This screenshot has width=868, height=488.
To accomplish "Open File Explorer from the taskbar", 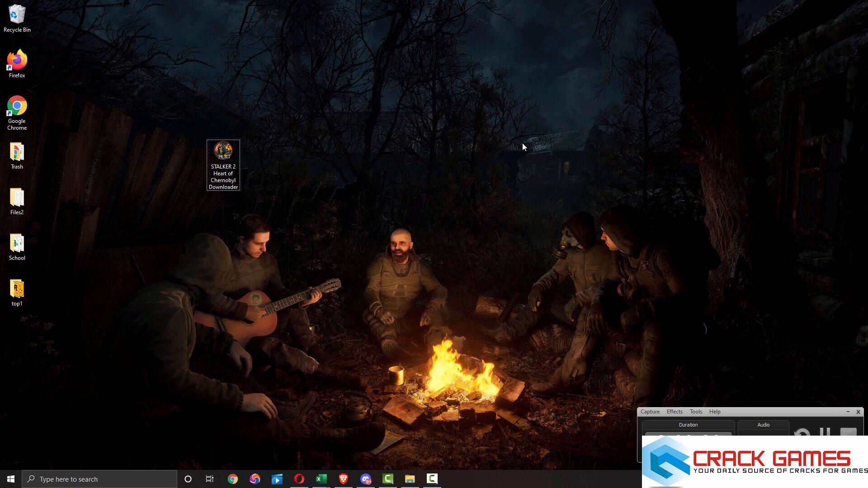I will (x=410, y=479).
